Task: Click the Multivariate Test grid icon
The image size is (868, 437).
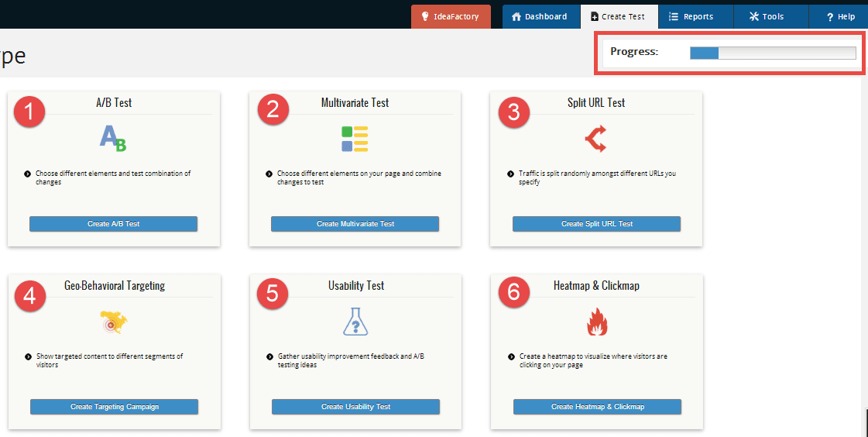Action: pos(355,139)
